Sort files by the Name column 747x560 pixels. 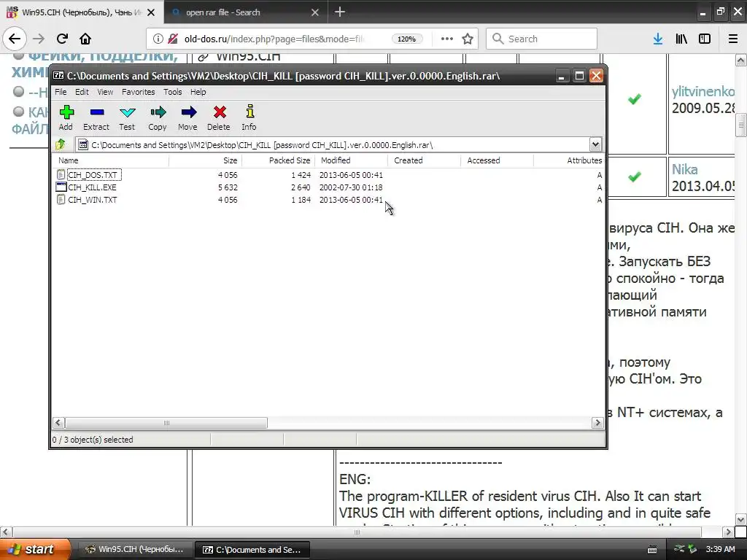(x=112, y=160)
